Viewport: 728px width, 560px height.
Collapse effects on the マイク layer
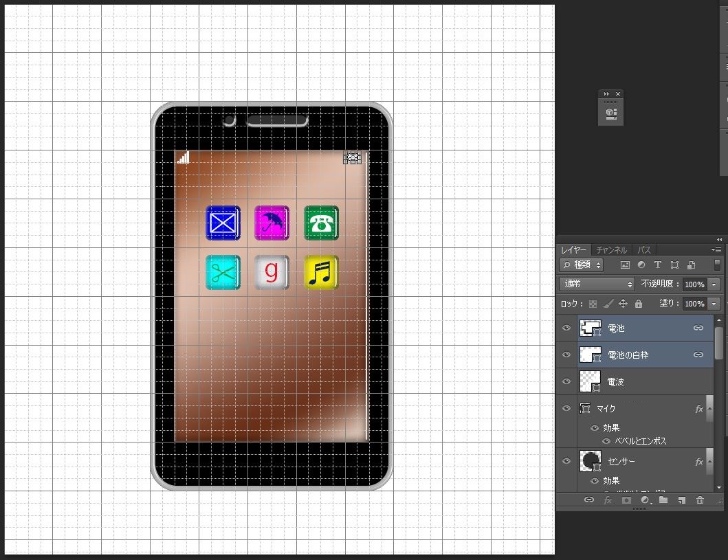pyautogui.click(x=709, y=409)
